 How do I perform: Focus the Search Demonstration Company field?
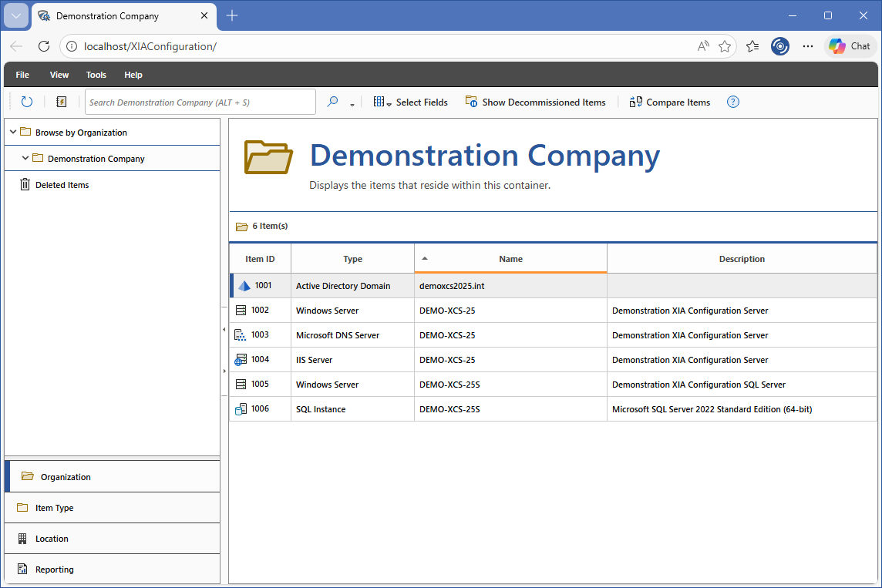200,102
